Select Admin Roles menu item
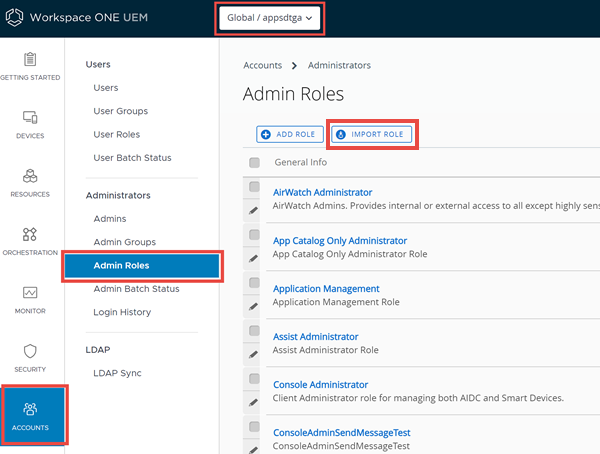Viewport: 600px width, 454px height. (142, 266)
